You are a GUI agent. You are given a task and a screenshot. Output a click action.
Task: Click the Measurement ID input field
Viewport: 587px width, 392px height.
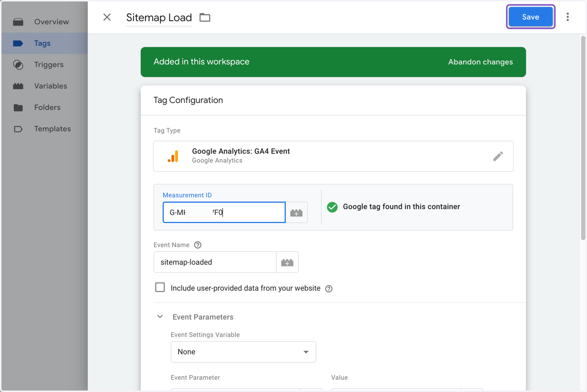(x=224, y=213)
